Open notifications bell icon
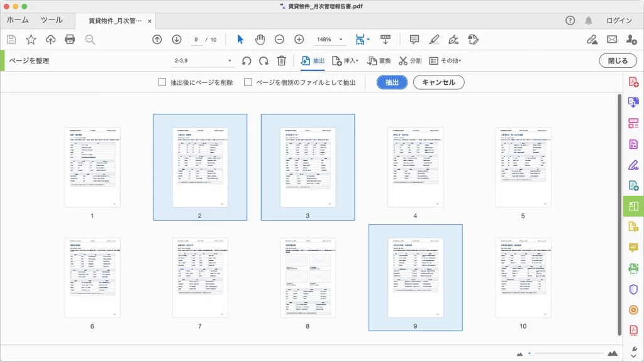Screen dimensions: 644x362 coord(589,21)
